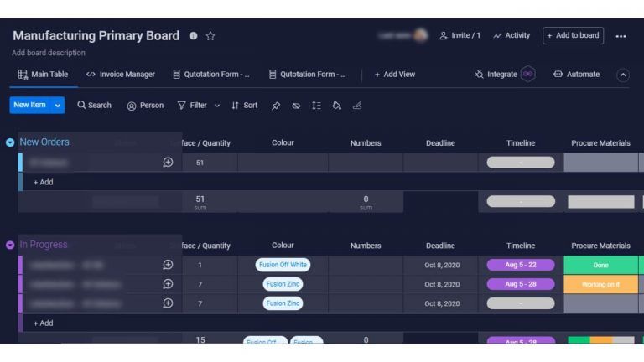This screenshot has height=362, width=644.
Task: Open conversation for the Aug 5 - 28 row
Action: (x=168, y=284)
